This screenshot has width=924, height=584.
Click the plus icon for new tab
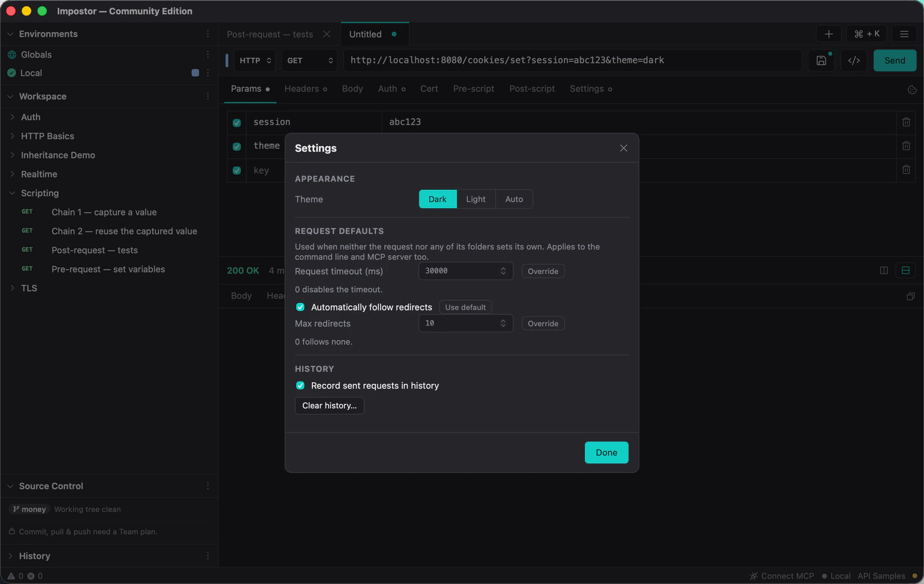pyautogui.click(x=829, y=34)
